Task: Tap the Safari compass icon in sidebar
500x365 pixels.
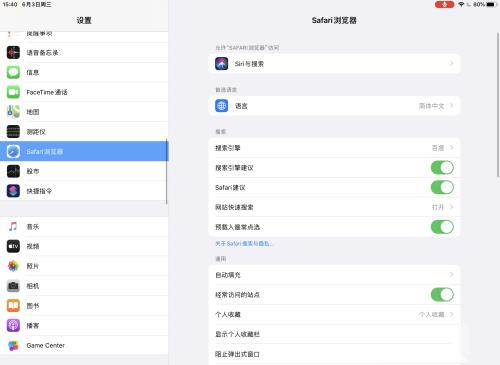Action: tap(13, 151)
